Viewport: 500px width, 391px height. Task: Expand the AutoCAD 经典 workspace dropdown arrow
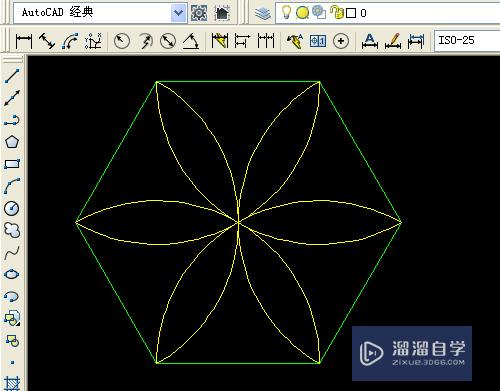coord(179,13)
